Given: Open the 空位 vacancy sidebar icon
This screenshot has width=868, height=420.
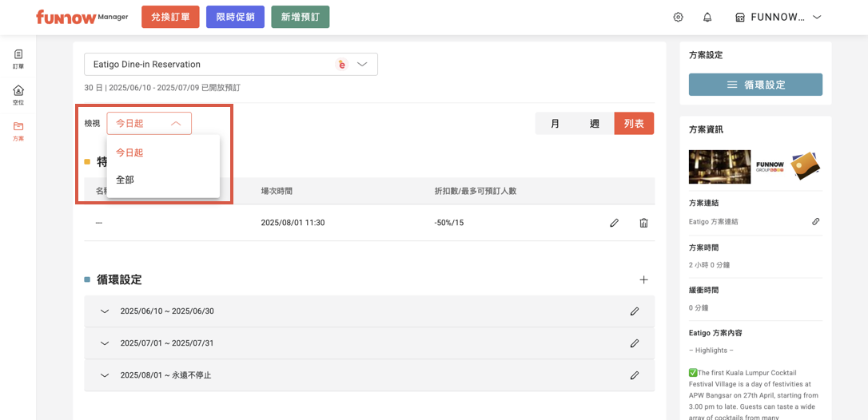Looking at the screenshot, I should coord(18,94).
